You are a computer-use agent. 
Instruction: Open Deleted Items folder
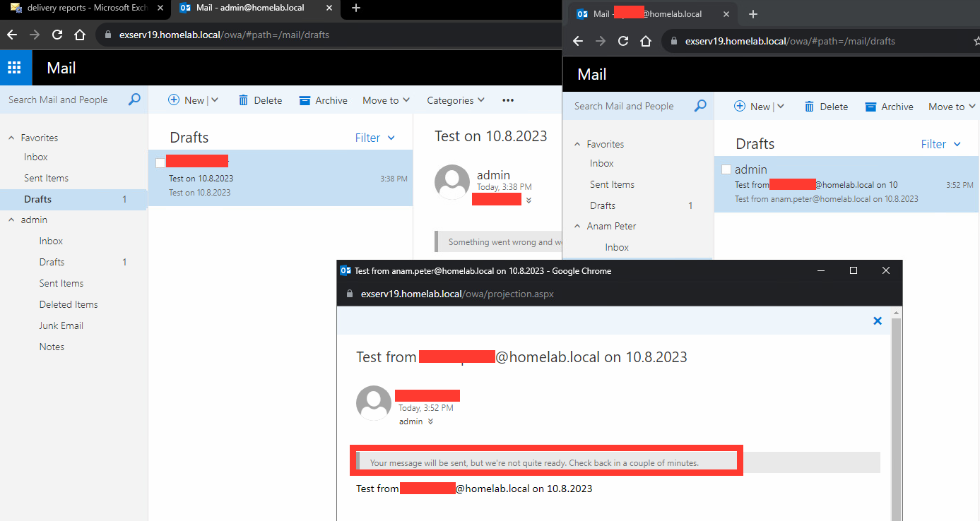coord(69,304)
